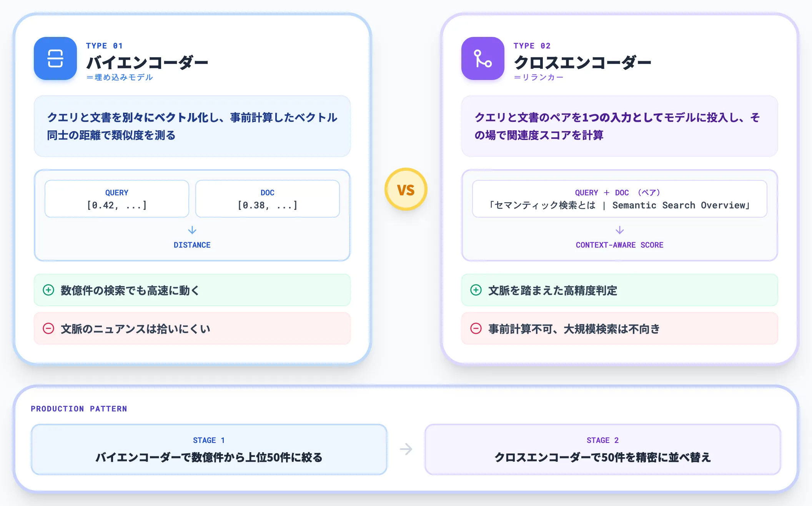Click the クロスエンコーダー heading
This screenshot has width=812, height=506.
point(582,62)
